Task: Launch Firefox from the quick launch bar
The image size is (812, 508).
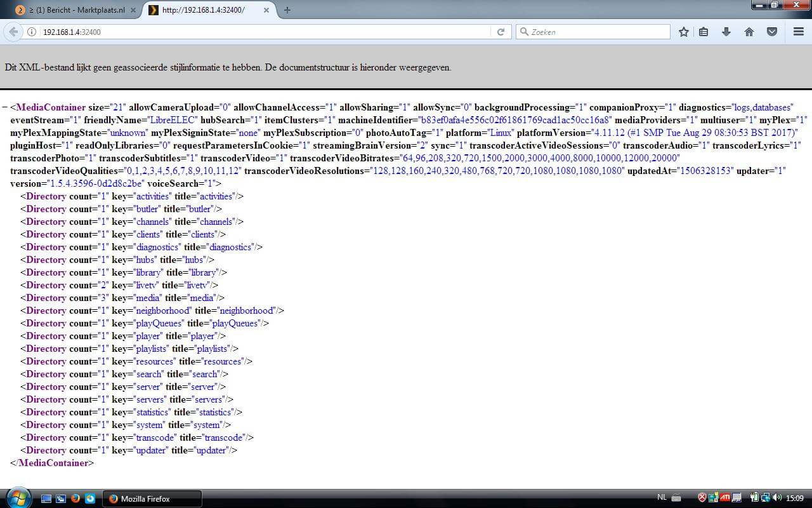Action: [x=75, y=498]
